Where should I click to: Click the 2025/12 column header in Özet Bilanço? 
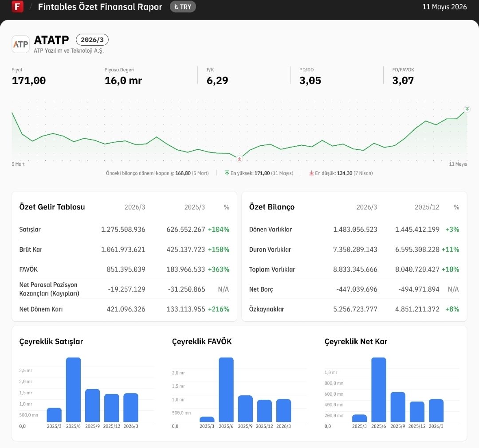click(427, 207)
